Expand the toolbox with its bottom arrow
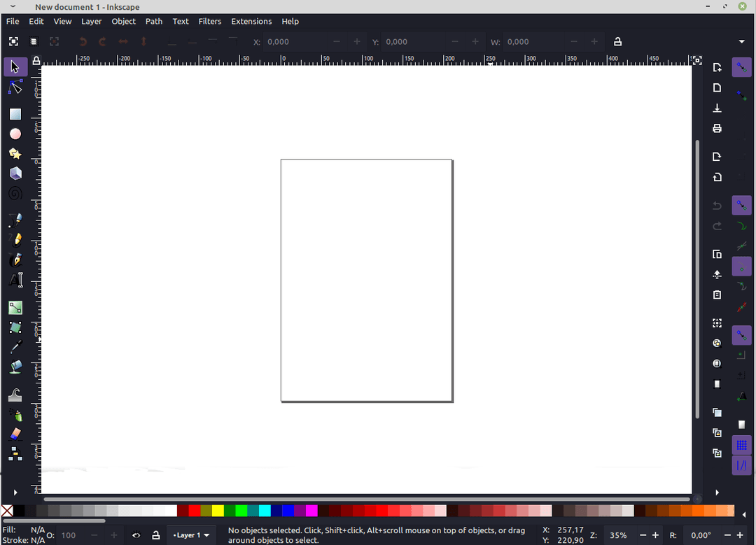This screenshot has height=545, width=756. pyautogui.click(x=15, y=492)
